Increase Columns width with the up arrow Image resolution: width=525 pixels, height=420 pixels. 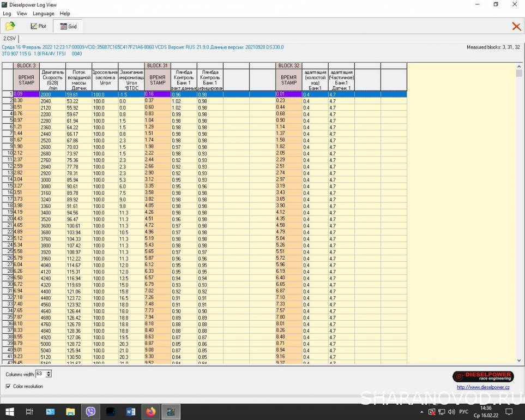pyautogui.click(x=49, y=372)
